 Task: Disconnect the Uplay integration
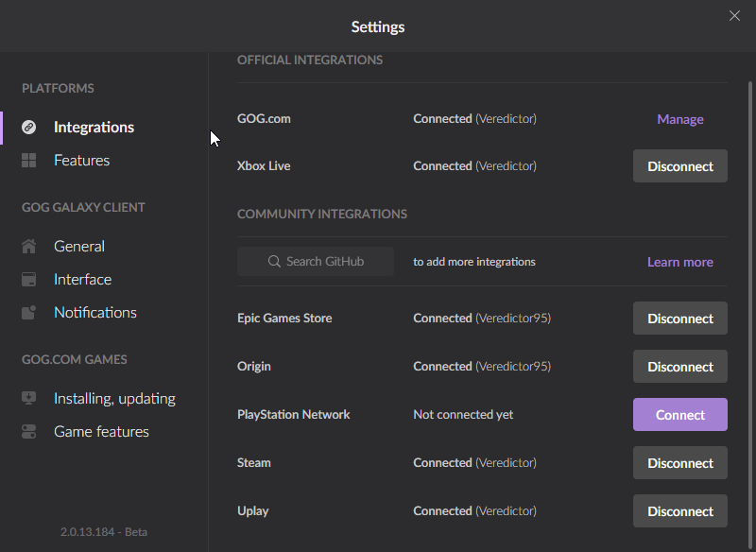coord(679,511)
